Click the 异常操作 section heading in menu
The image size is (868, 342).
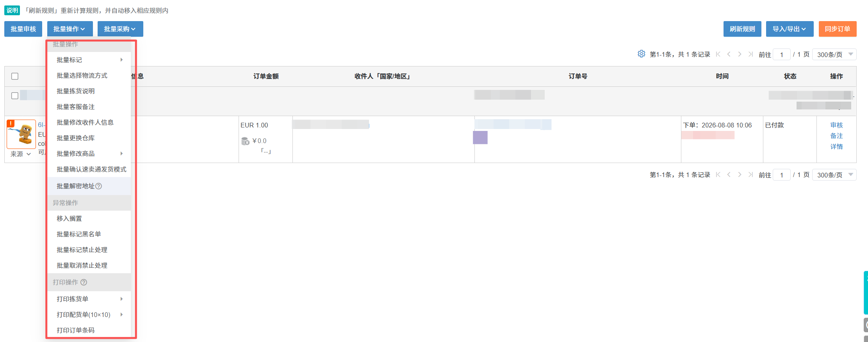point(66,203)
